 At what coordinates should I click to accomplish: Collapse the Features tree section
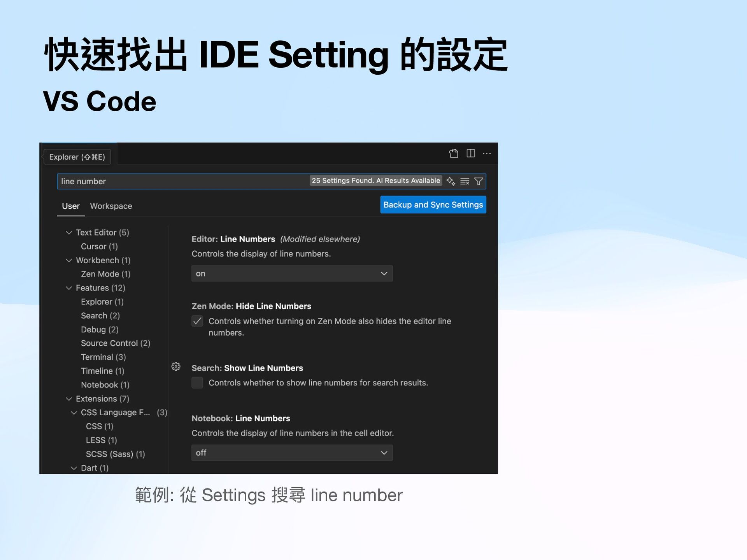(x=69, y=288)
